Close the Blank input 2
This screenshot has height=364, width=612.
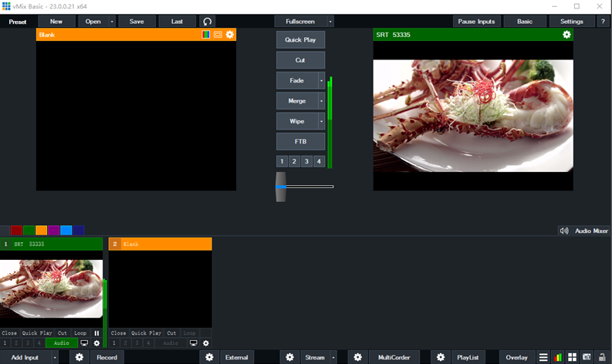[118, 333]
